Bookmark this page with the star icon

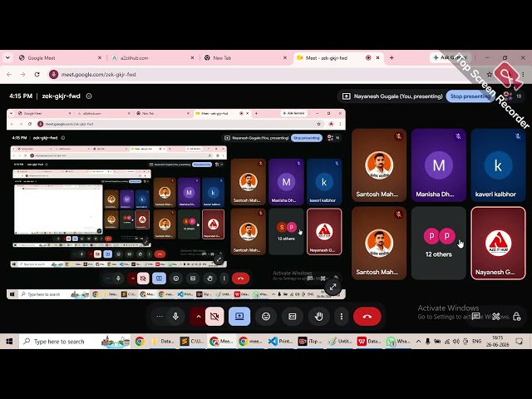point(490,74)
